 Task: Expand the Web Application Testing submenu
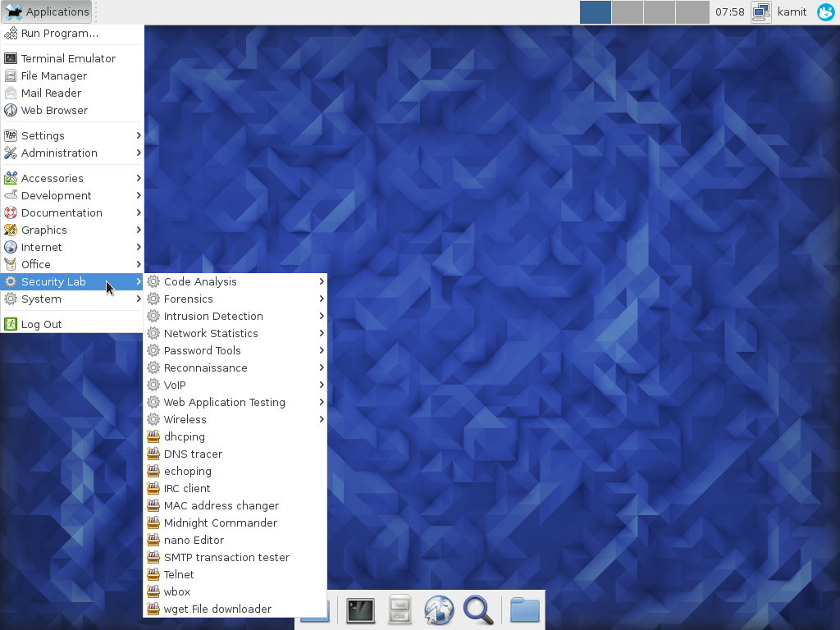pyautogui.click(x=224, y=402)
